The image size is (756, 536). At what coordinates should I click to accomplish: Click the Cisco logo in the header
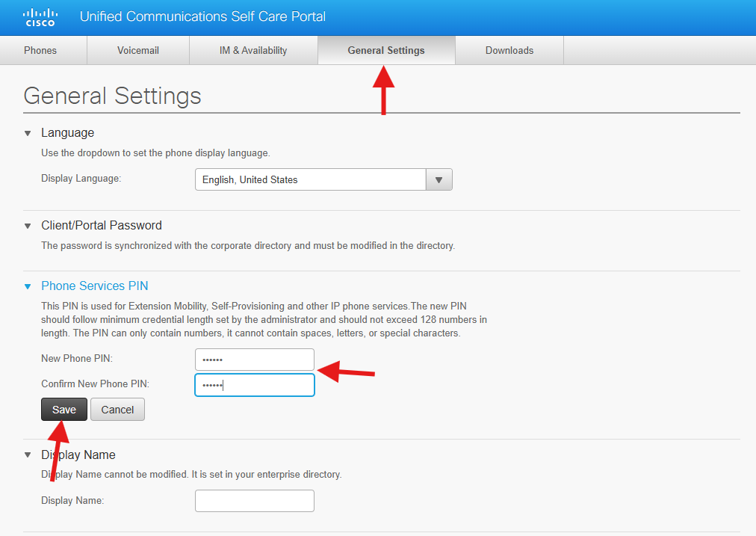pyautogui.click(x=40, y=17)
